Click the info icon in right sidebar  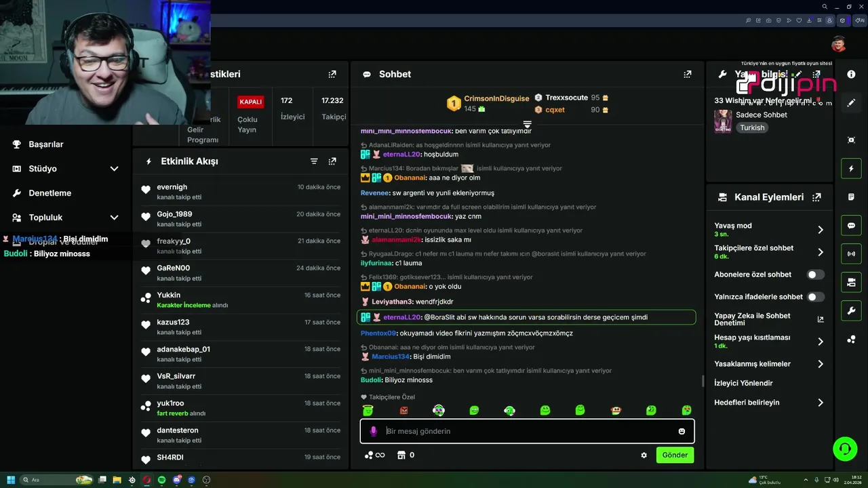[x=852, y=75]
